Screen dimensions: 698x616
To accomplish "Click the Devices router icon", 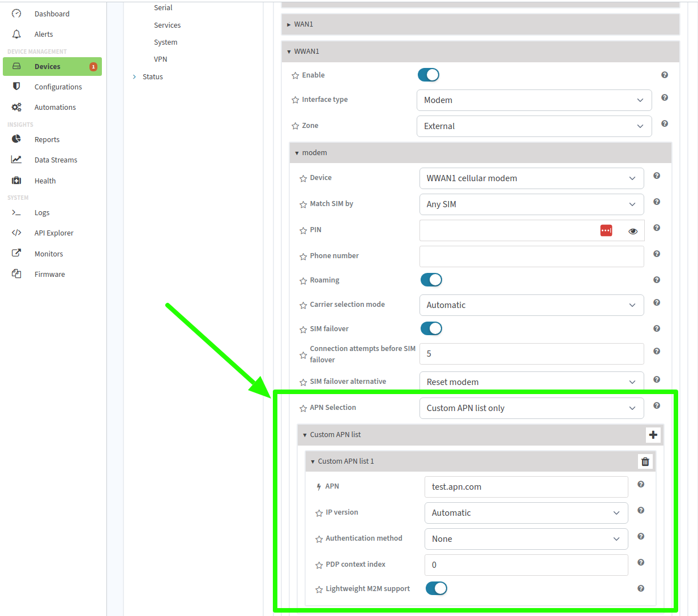I will click(16, 66).
